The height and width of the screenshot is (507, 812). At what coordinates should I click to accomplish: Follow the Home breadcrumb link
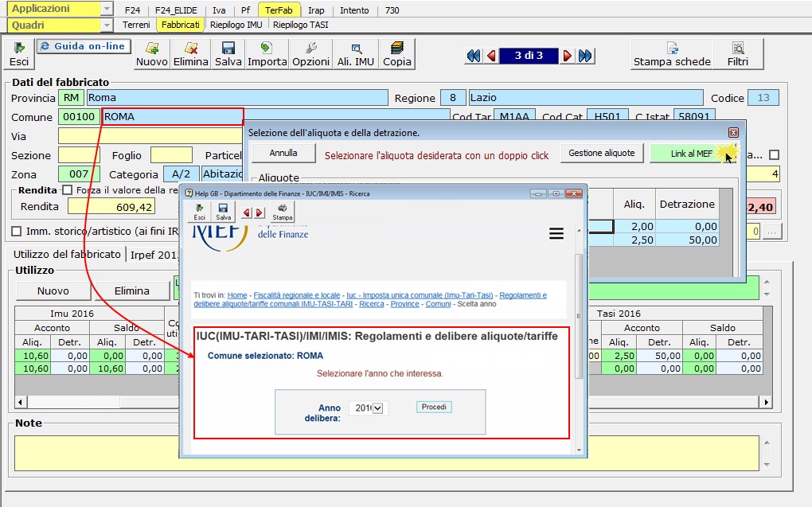click(x=237, y=295)
